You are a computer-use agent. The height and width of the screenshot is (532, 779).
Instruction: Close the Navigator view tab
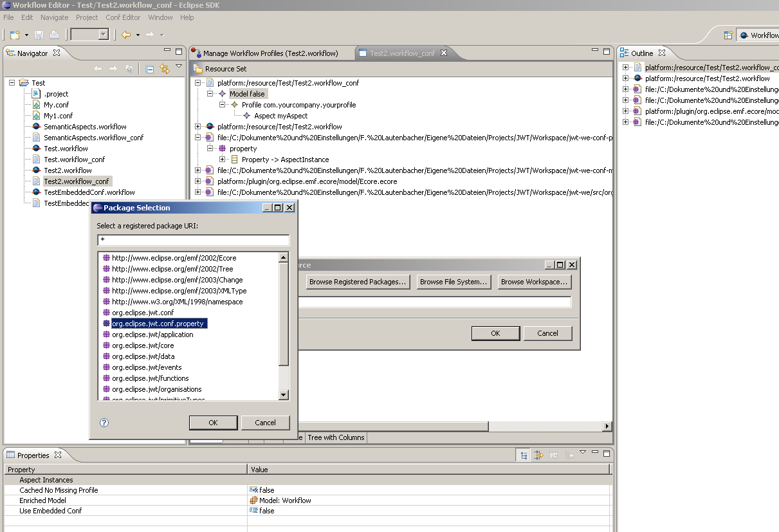coord(56,53)
